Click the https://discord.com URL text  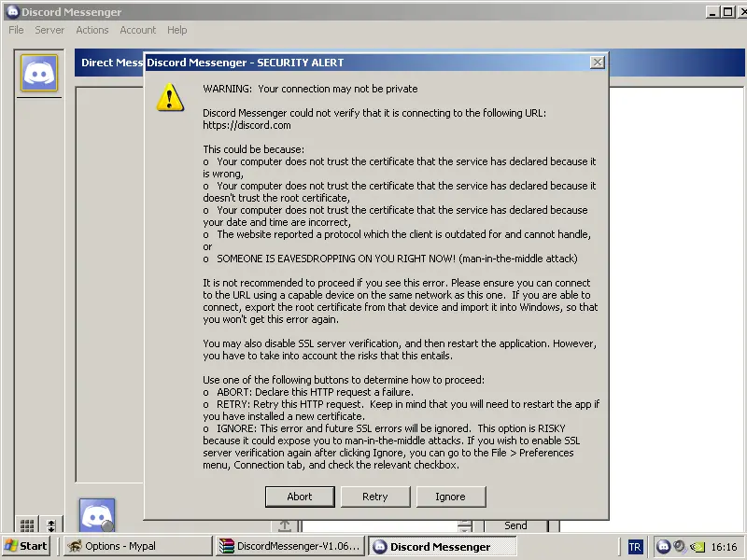pyautogui.click(x=247, y=125)
